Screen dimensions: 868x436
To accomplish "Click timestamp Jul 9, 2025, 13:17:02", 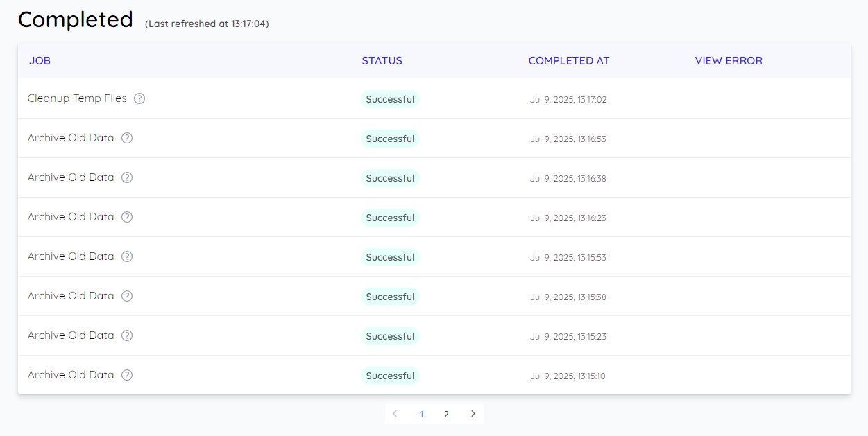I will (568, 100).
